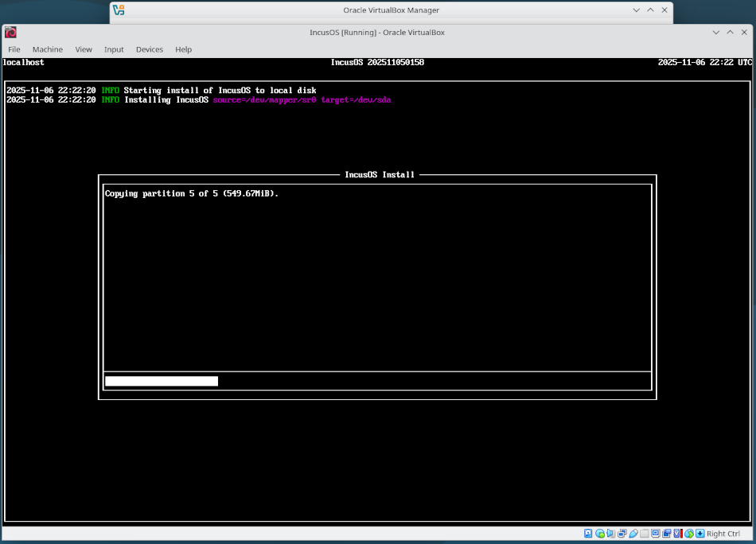Open the Machine menu

48,49
